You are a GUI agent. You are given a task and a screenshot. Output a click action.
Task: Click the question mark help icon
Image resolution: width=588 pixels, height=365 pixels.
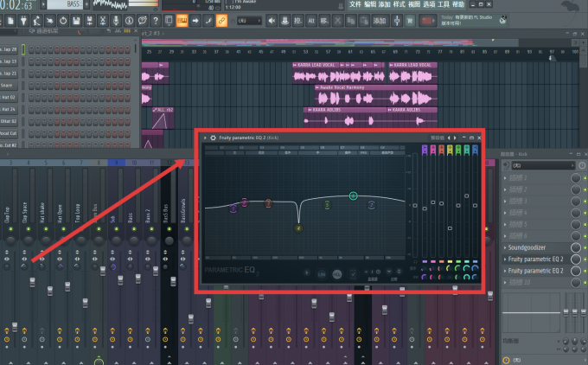pos(156,21)
